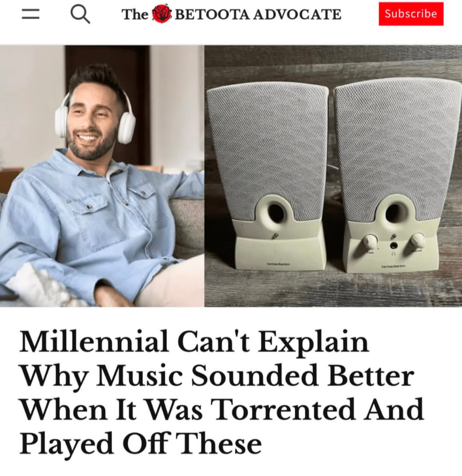Go home via the BETOOTA ADVOCATE wordmark
Viewport: 462px width, 476px height.
258,14
